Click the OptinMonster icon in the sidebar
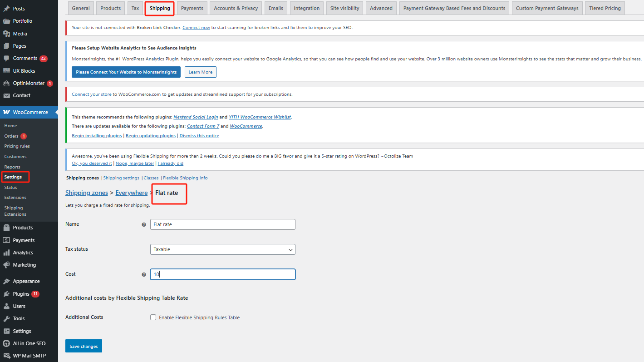 [x=6, y=83]
